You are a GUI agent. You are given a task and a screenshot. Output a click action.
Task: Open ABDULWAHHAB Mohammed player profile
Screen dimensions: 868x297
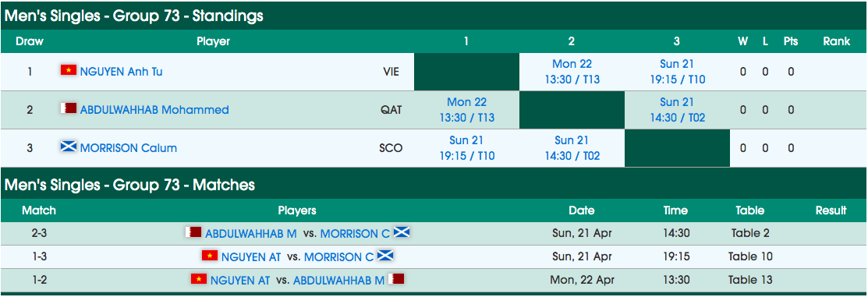[x=154, y=109]
